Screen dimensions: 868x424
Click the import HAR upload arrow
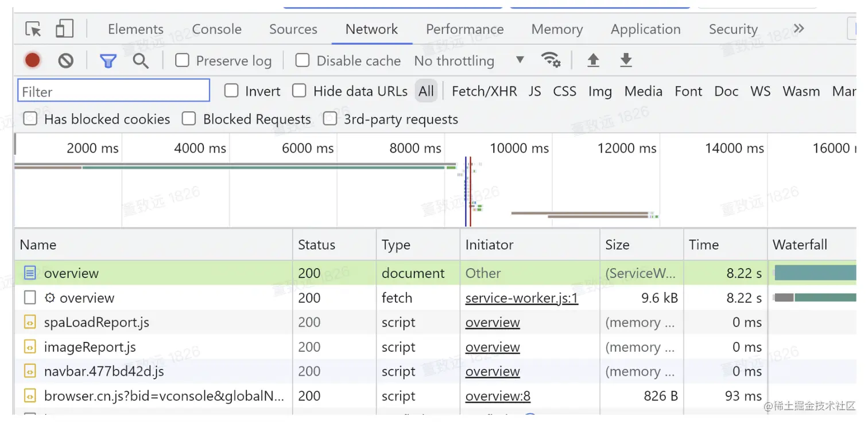click(x=594, y=60)
